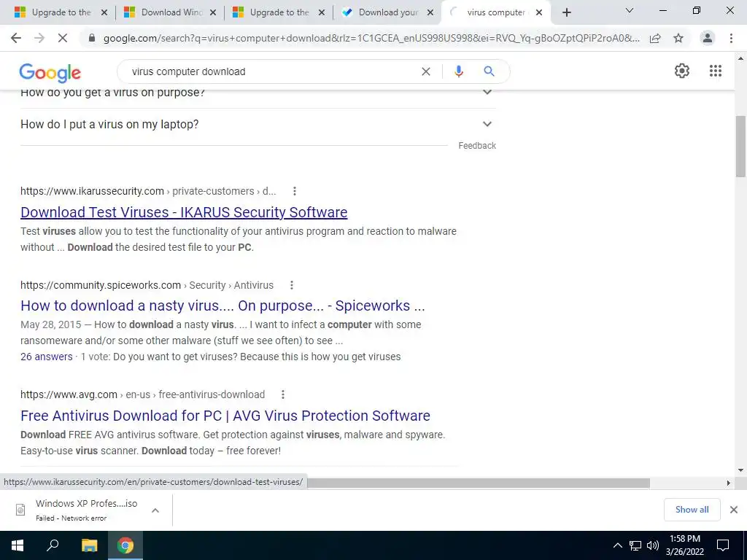Open options for the IKARUS Security result

[295, 191]
